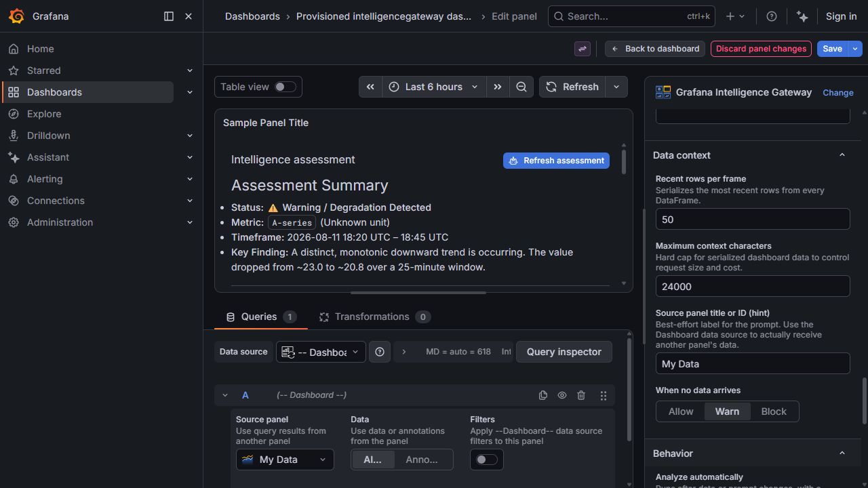Viewport: 868px width, 488px height.
Task: Toggle the Table view switch
Action: [x=285, y=87]
